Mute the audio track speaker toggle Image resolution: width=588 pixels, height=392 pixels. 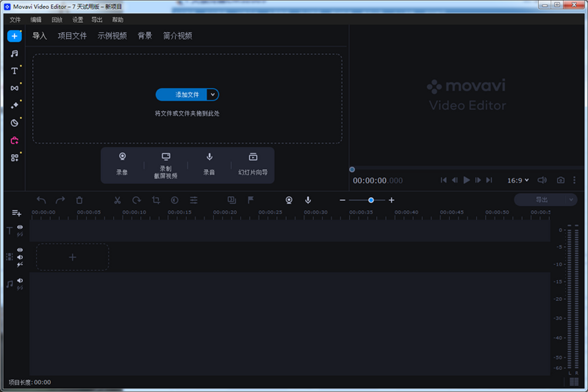[x=20, y=277]
